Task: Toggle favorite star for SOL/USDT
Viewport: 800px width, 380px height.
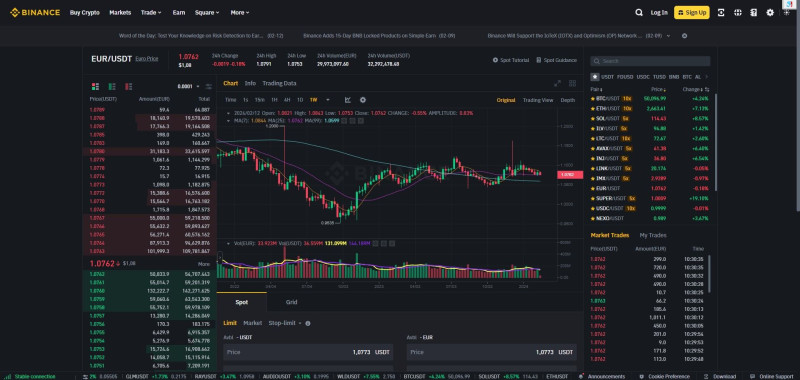Action: coord(593,118)
